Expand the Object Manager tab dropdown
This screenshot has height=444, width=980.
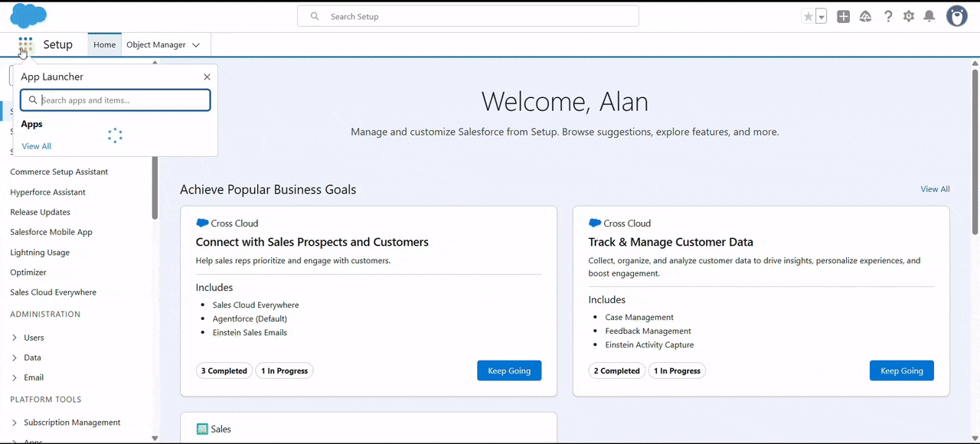[196, 45]
